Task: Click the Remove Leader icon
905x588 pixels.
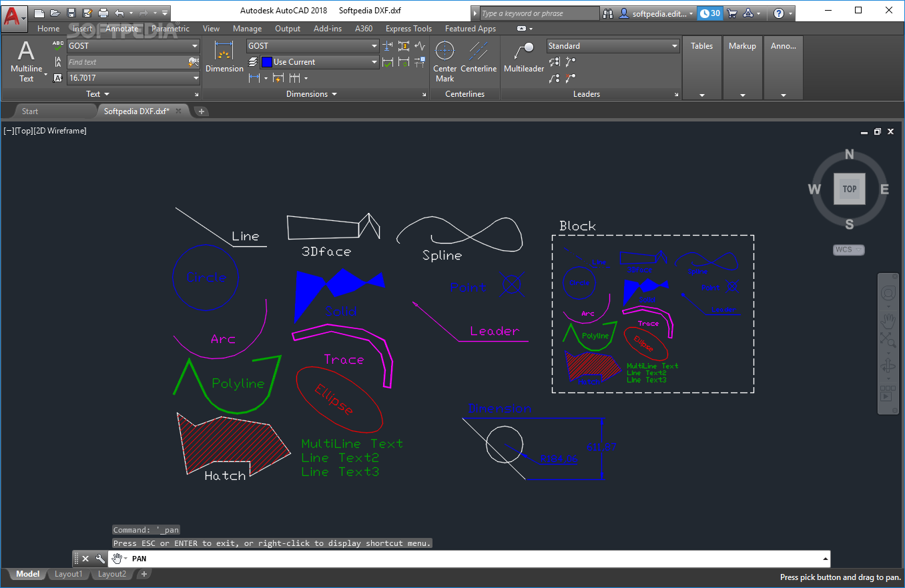Action: point(571,78)
